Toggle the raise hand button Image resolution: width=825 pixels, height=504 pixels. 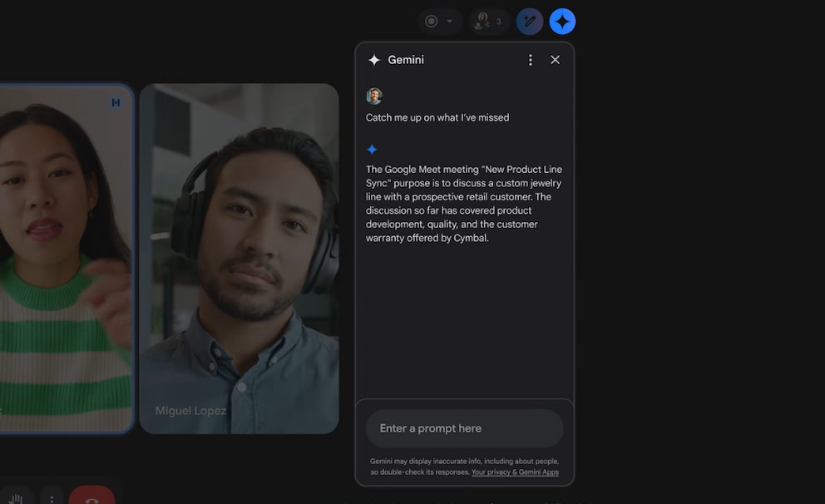tap(16, 497)
